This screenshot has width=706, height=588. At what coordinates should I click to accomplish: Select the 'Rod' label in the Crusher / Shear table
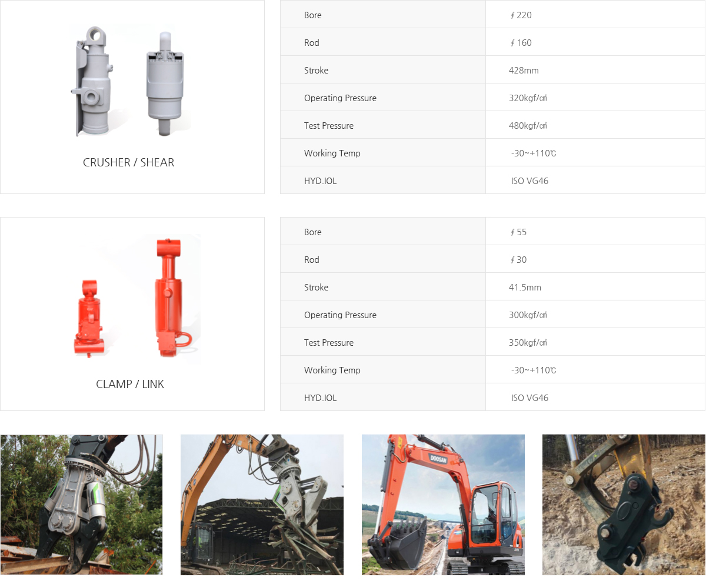click(312, 42)
